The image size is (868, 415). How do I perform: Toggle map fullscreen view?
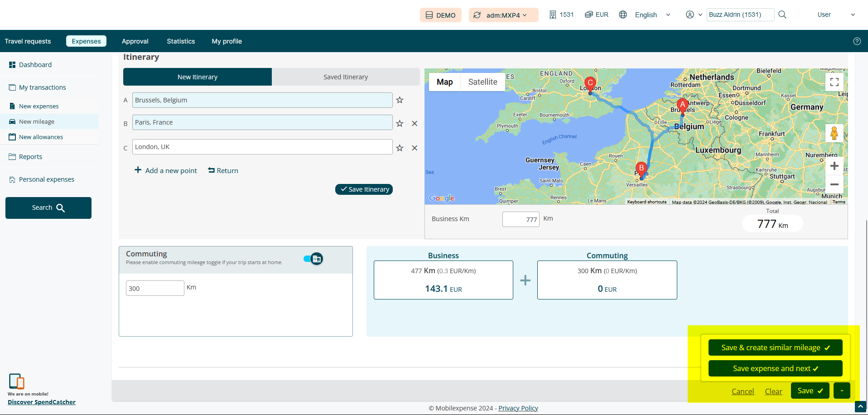click(x=834, y=82)
